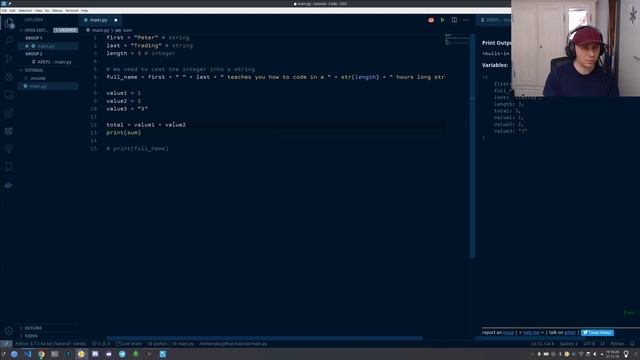Expand the TODOS section

click(x=31, y=336)
